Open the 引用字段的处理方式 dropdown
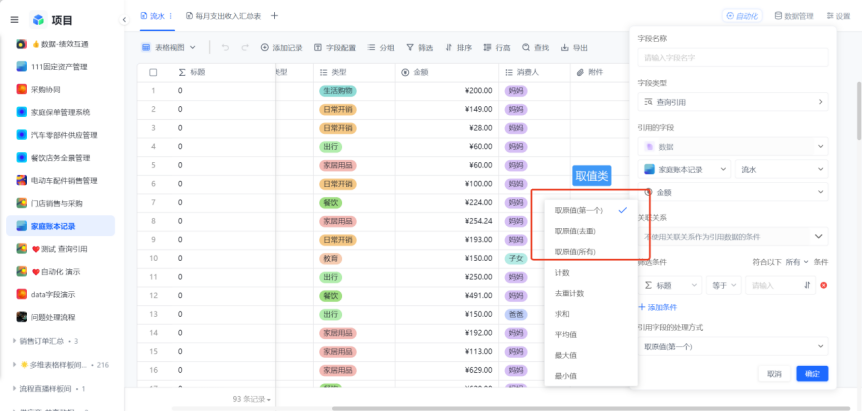This screenshot has height=411, width=862. [733, 346]
